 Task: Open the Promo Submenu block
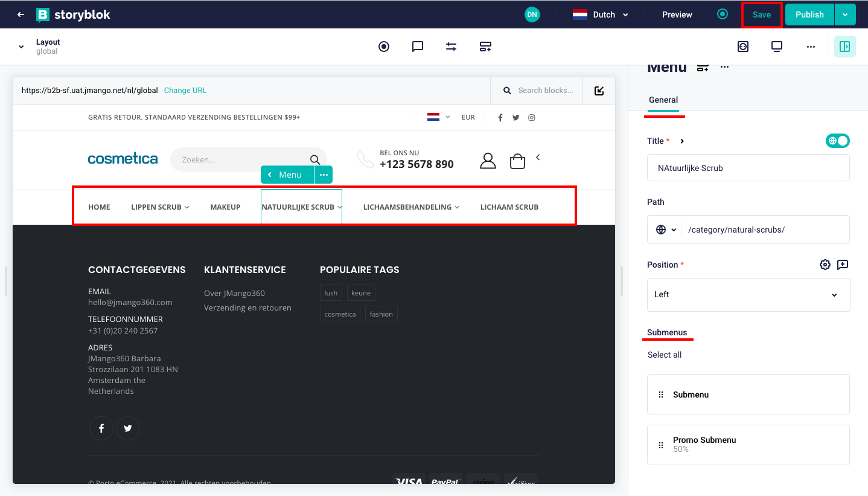click(x=748, y=445)
